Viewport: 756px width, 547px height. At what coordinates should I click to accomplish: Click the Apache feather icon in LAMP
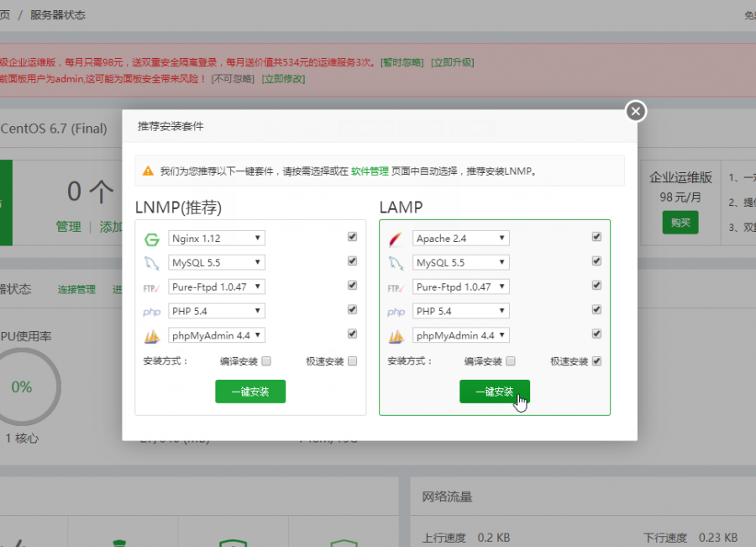click(396, 239)
